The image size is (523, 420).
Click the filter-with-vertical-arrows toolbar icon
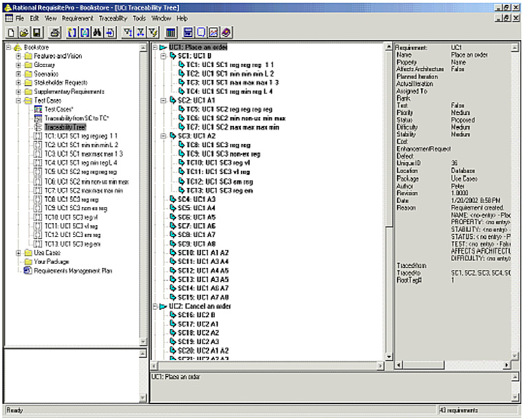click(128, 32)
